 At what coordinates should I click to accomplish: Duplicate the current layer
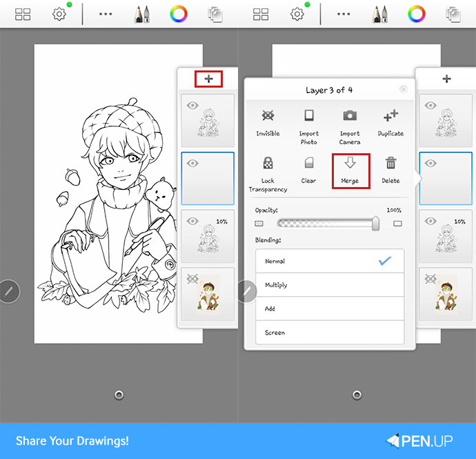click(390, 123)
